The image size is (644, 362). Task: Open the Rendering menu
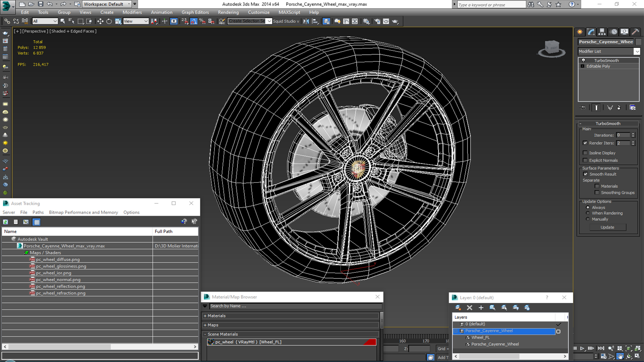coord(228,12)
